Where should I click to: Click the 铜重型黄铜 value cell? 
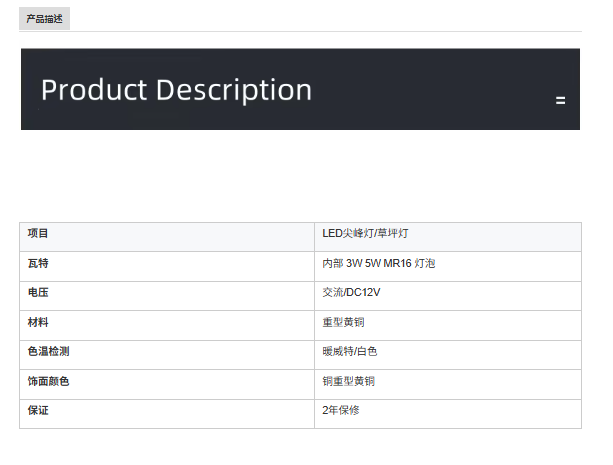click(348, 382)
